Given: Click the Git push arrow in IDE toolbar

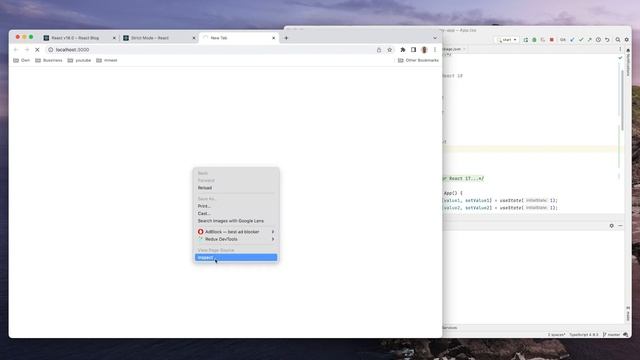Looking at the screenshot, I should tap(589, 40).
